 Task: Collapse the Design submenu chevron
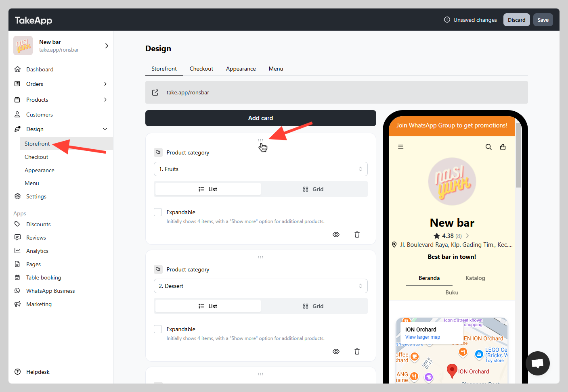pyautogui.click(x=105, y=129)
